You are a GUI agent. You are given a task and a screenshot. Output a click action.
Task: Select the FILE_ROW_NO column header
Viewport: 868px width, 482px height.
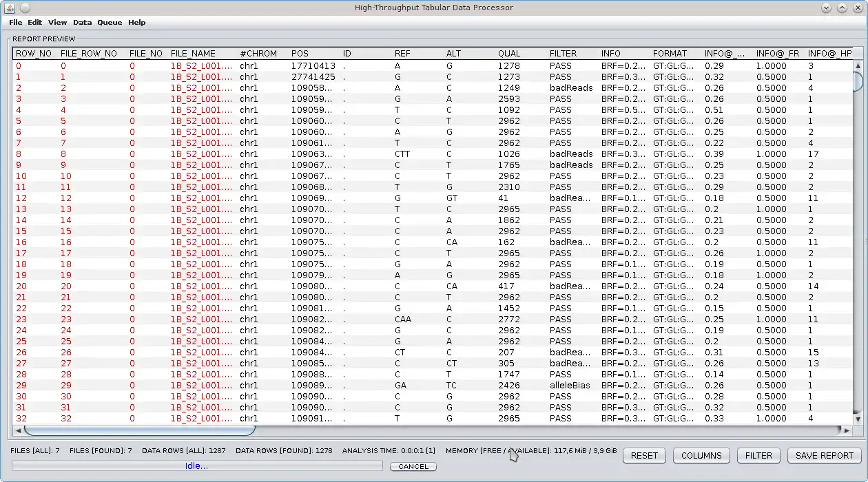(x=92, y=54)
